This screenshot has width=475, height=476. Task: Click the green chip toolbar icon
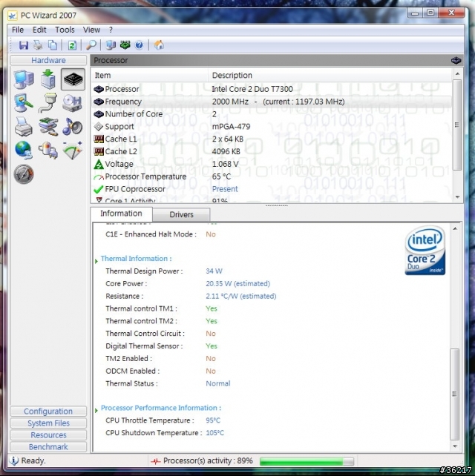[125, 45]
